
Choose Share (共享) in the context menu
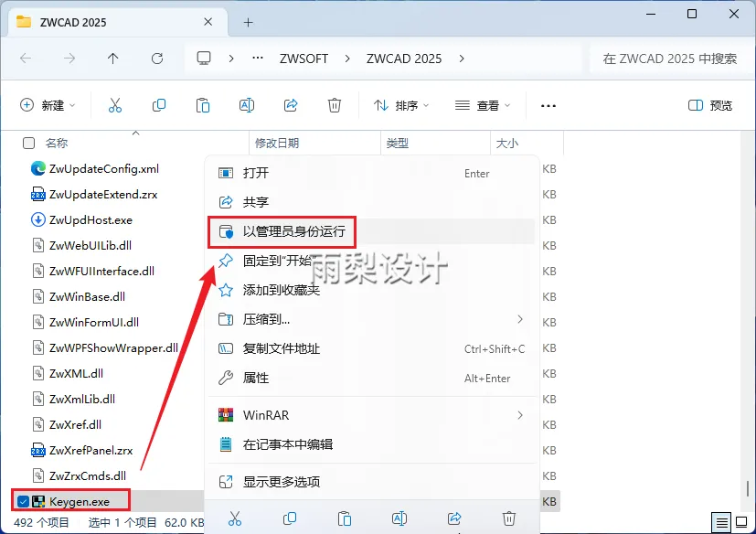tap(372, 202)
